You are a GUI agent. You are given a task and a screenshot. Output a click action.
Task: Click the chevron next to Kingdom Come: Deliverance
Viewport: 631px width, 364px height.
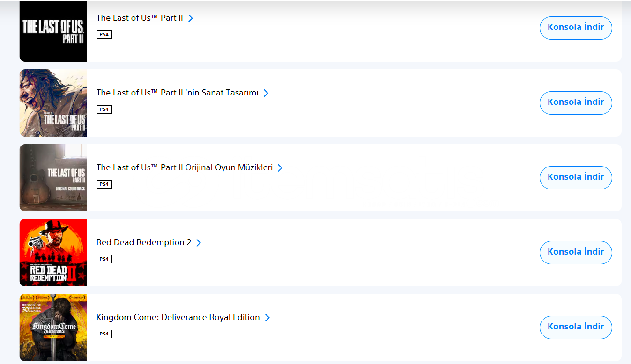(x=267, y=318)
